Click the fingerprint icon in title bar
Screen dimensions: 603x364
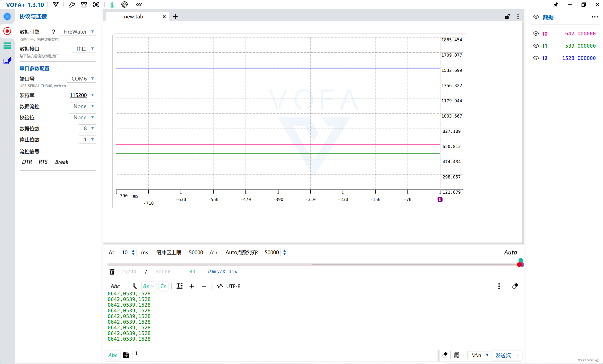124,4
